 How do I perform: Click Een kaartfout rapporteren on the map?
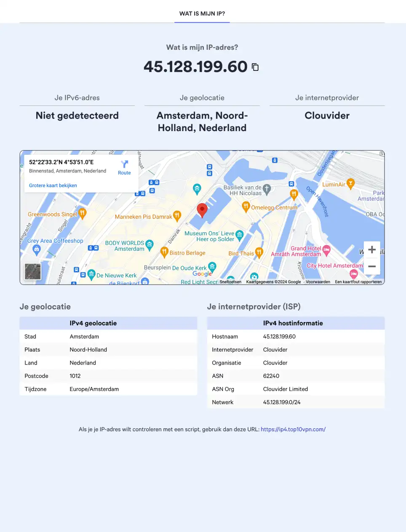click(x=358, y=282)
